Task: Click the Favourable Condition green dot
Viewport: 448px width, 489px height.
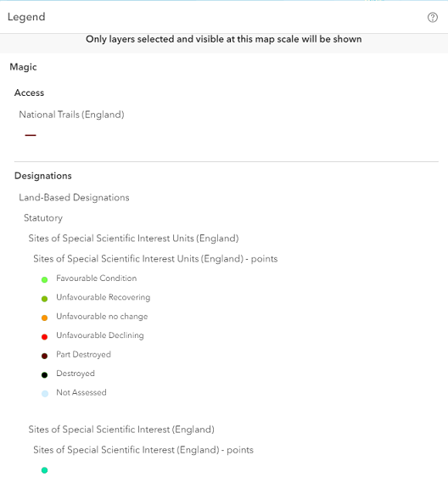Action: tap(45, 280)
